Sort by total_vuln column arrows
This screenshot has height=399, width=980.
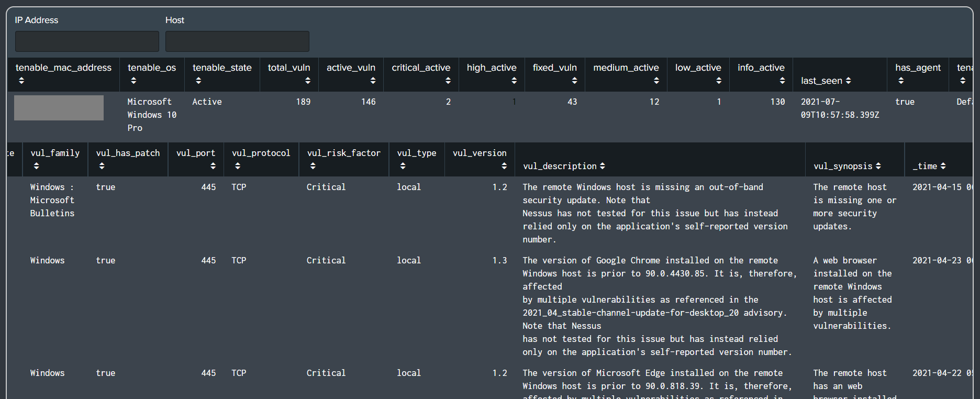pyautogui.click(x=308, y=81)
